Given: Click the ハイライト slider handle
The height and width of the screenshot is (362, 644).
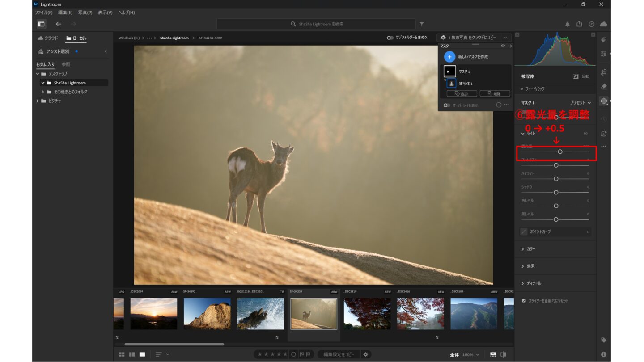Looking at the screenshot, I should [556, 179].
